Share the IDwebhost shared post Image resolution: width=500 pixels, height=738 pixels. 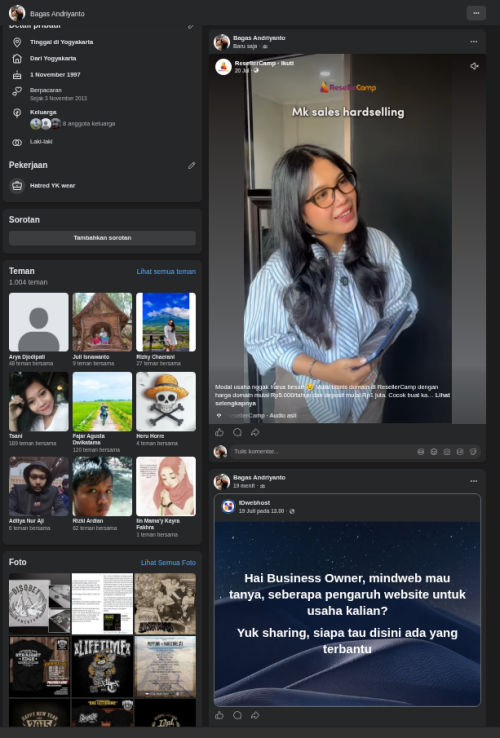pos(255,715)
